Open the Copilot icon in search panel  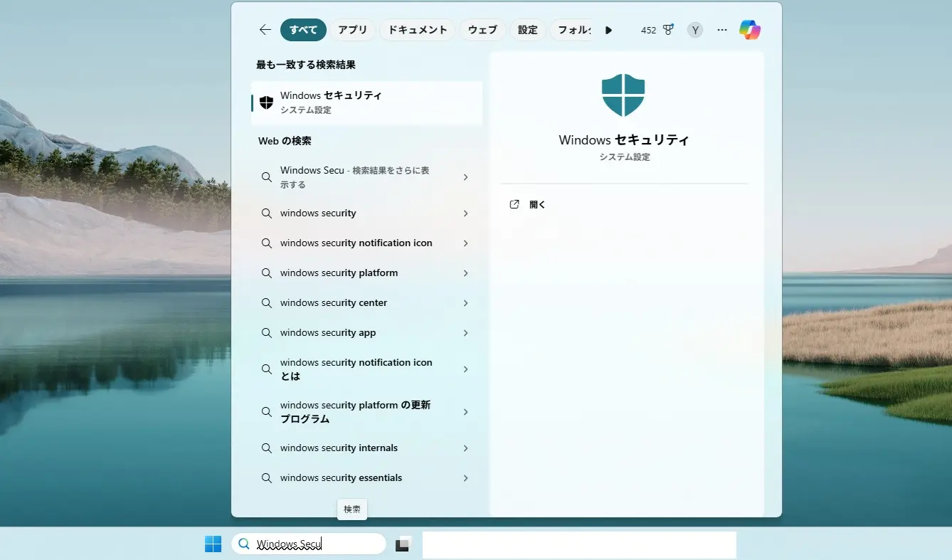point(749,30)
